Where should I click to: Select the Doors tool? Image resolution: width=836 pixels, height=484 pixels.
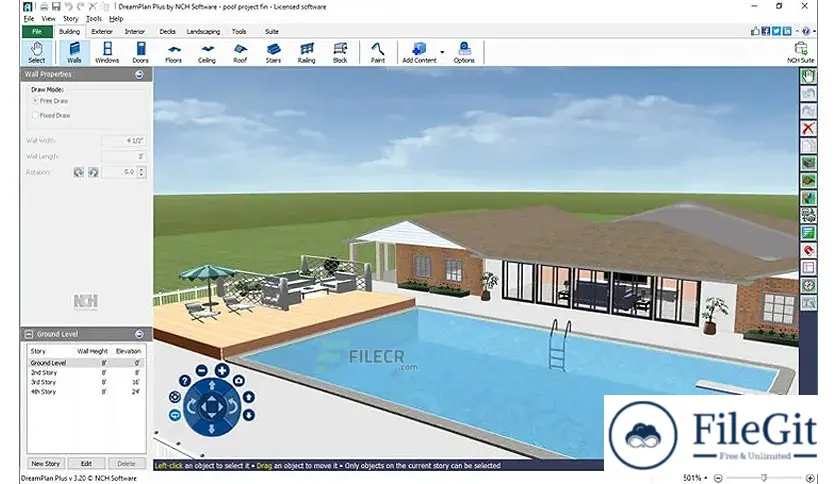pyautogui.click(x=140, y=53)
